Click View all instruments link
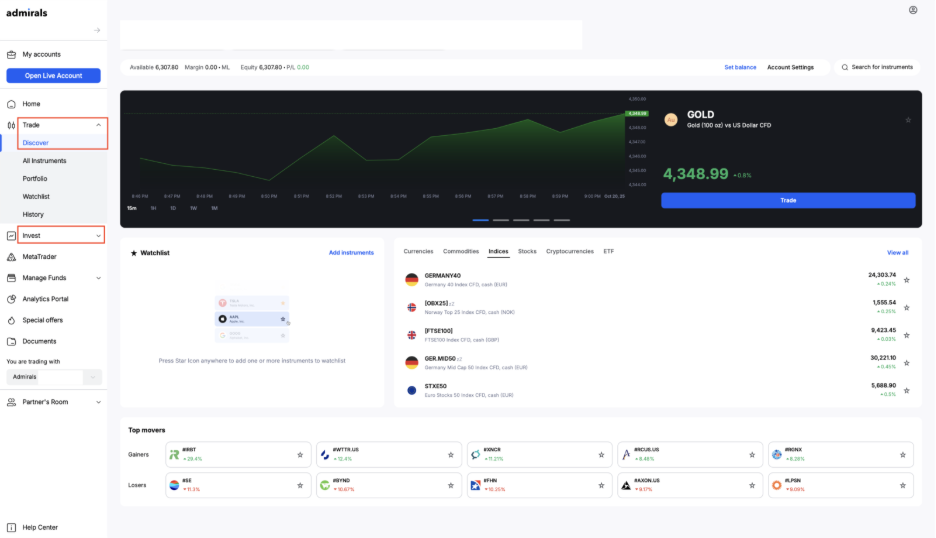The width and height of the screenshot is (936, 538). pyautogui.click(x=897, y=253)
